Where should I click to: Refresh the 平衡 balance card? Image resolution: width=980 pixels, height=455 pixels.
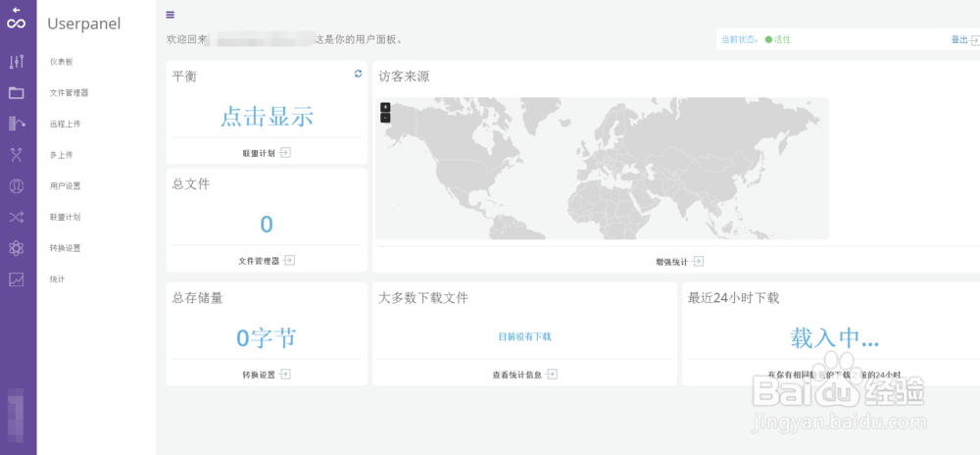[358, 74]
